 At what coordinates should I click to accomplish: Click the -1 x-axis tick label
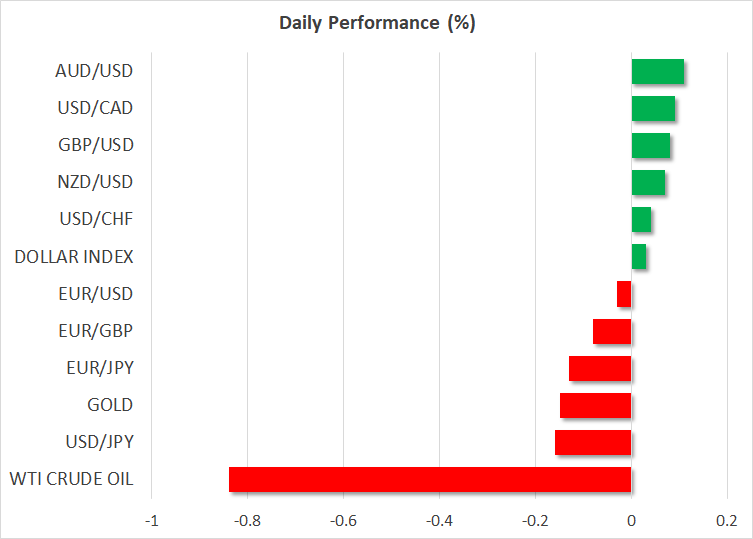[x=151, y=521]
